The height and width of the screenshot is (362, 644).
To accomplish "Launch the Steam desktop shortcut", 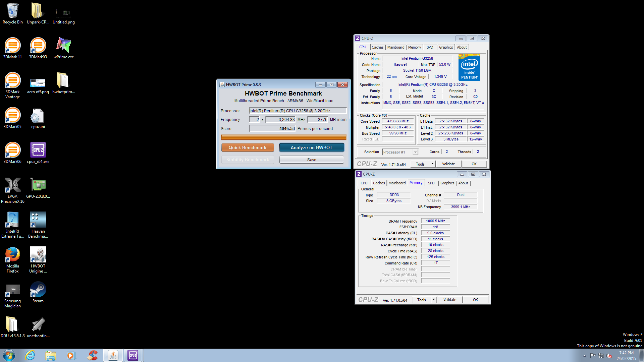I will coord(38,292).
